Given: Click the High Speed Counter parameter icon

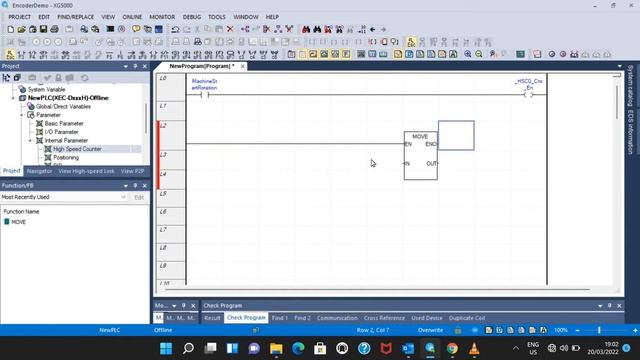Looking at the screenshot, I should pos(48,149).
